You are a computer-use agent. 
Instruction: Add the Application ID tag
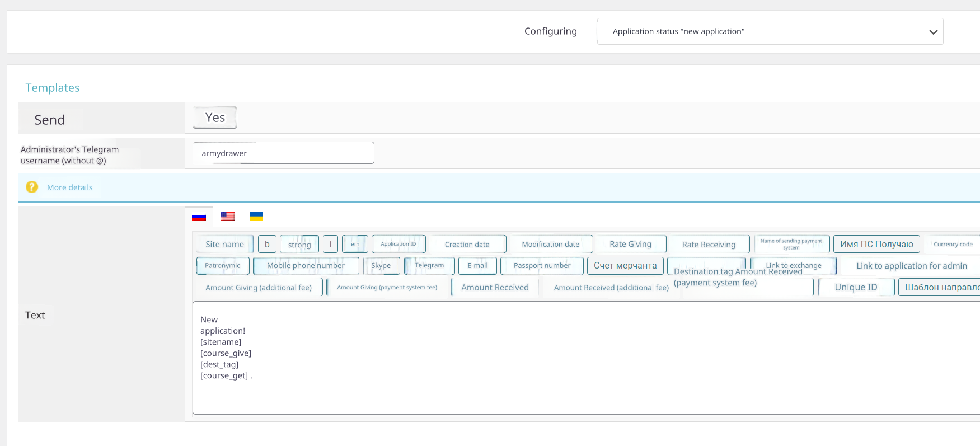(x=398, y=244)
